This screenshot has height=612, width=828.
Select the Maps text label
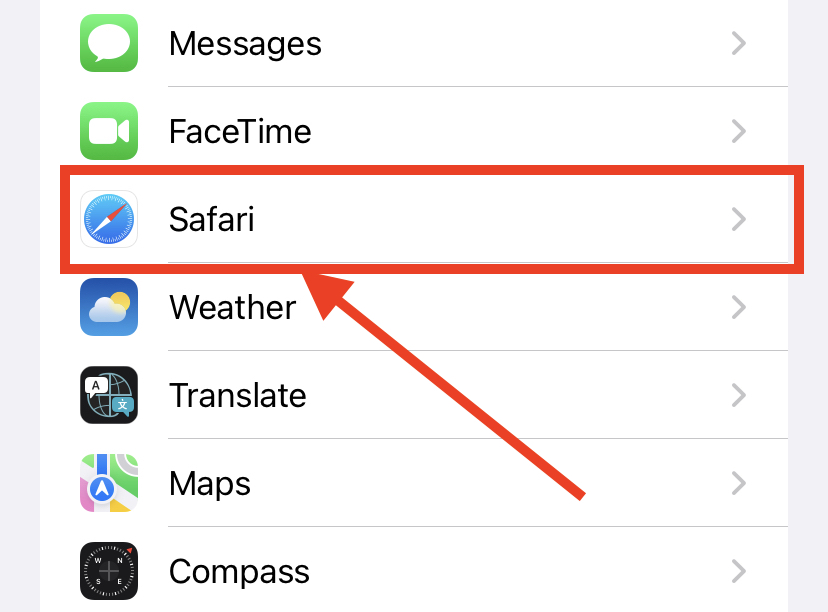(210, 484)
